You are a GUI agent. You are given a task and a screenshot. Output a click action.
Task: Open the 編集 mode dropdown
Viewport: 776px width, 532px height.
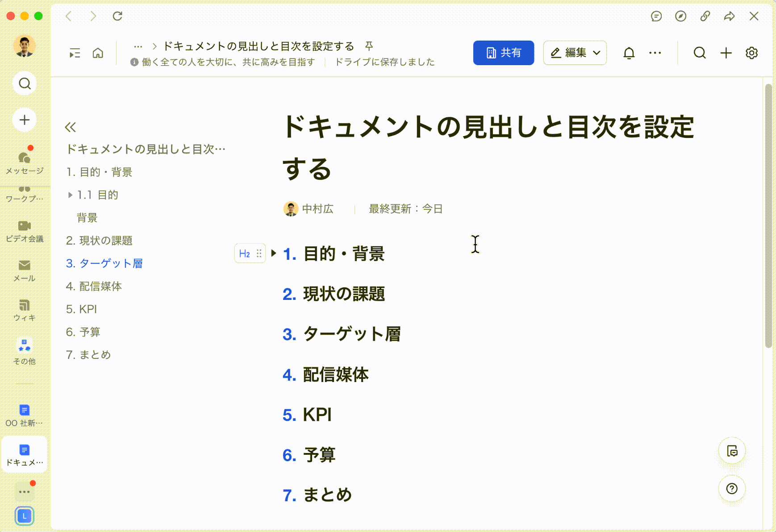575,53
